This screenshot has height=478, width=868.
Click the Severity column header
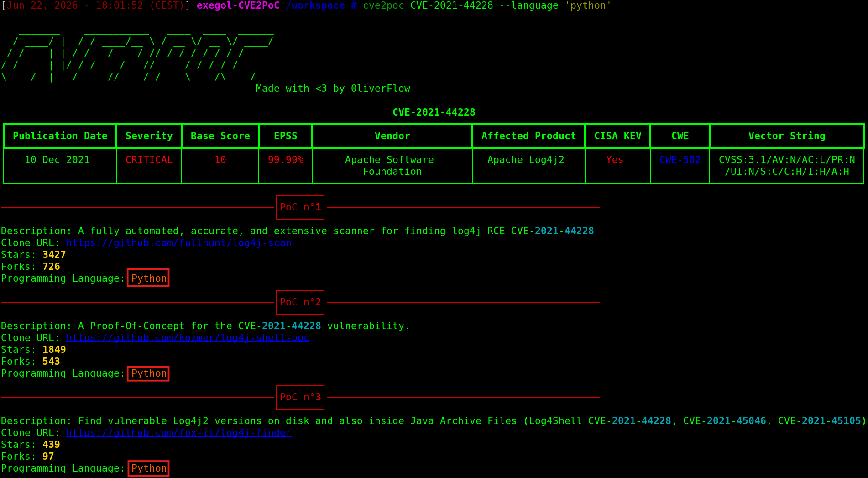tap(149, 136)
